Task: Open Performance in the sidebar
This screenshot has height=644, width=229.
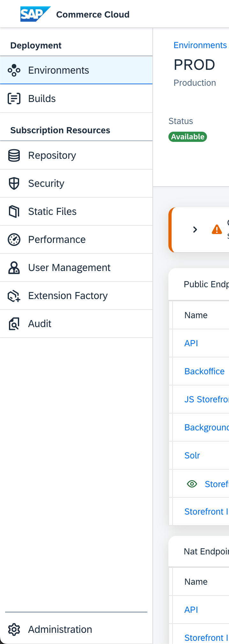Action: (76, 239)
